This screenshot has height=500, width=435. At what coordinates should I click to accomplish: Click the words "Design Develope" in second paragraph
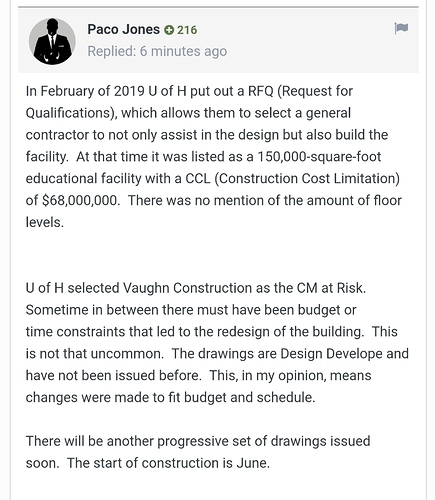click(x=331, y=354)
